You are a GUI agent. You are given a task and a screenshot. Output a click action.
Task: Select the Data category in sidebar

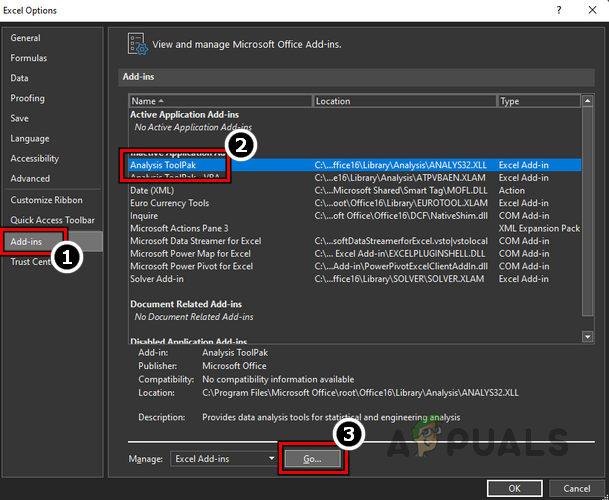point(19,78)
